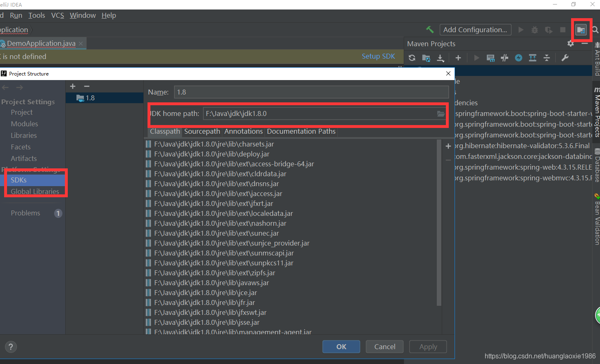Click the Search Everywhere magnifier icon

pos(595,30)
